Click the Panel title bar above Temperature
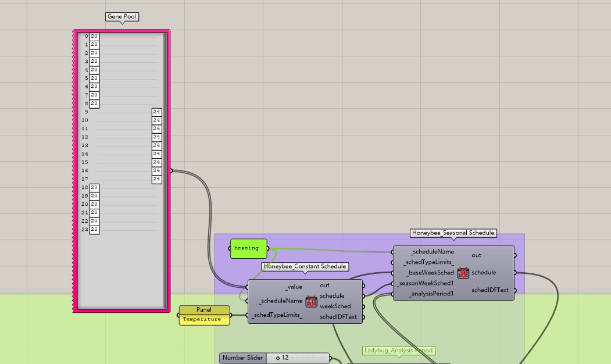The height and width of the screenshot is (364, 611). point(204,310)
